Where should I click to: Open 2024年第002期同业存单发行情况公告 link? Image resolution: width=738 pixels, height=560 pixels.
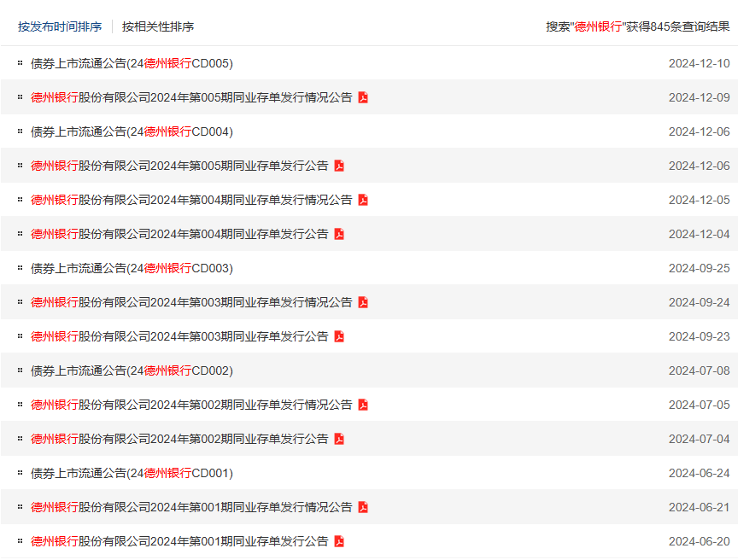point(191,405)
